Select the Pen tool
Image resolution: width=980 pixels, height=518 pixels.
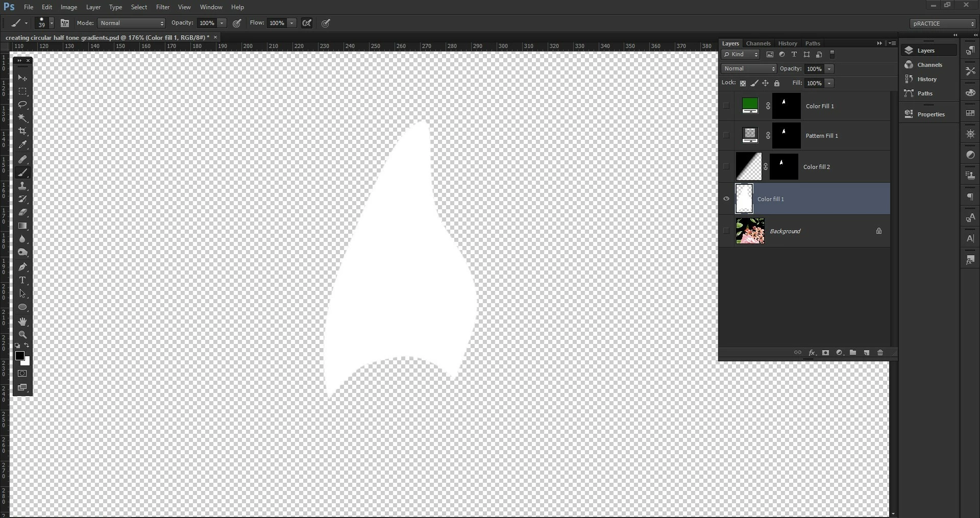pos(22,266)
